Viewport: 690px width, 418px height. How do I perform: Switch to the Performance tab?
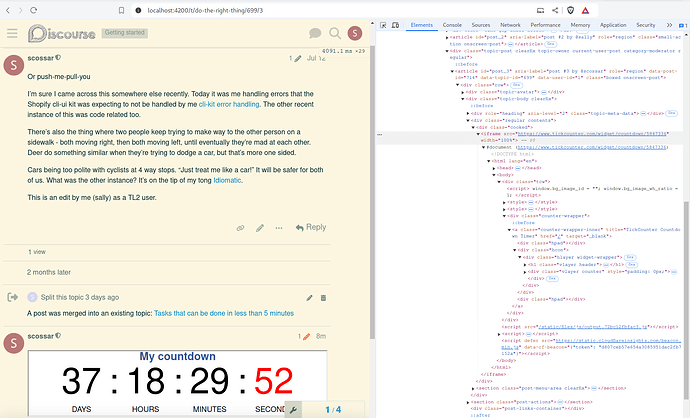pos(545,25)
